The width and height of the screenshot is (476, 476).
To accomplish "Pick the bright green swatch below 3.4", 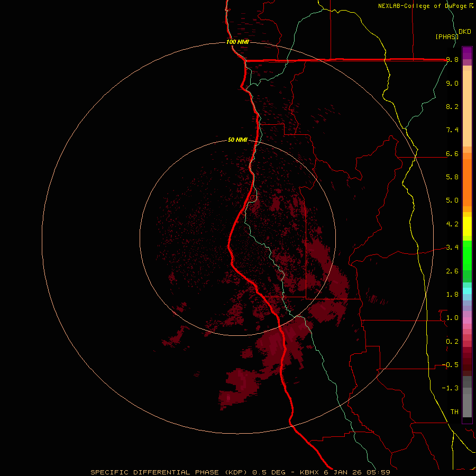I will click(467, 255).
